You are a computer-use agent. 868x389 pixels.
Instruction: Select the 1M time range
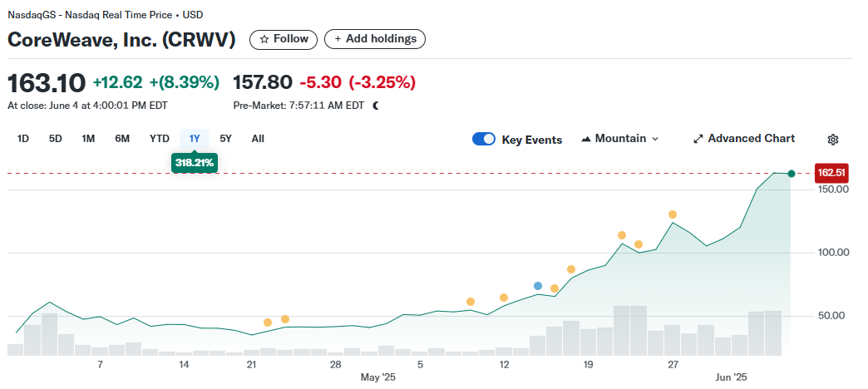[x=88, y=139]
